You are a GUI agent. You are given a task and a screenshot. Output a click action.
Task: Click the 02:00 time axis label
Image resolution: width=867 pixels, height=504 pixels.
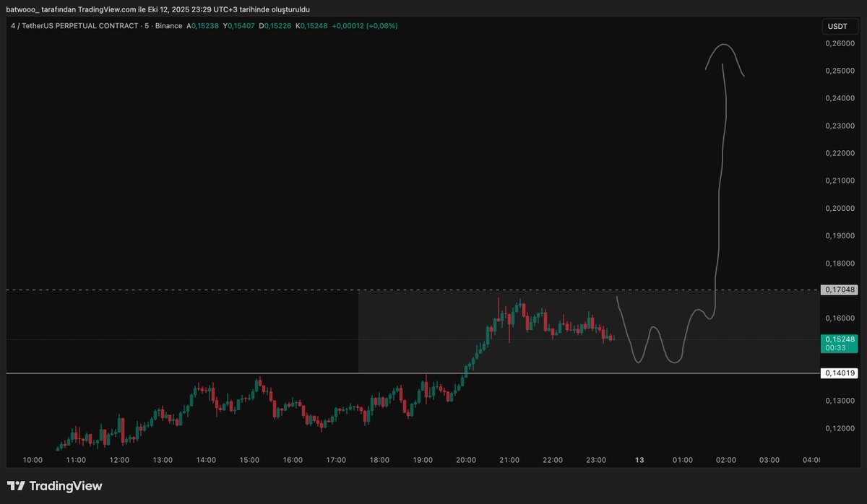pyautogui.click(x=726, y=460)
